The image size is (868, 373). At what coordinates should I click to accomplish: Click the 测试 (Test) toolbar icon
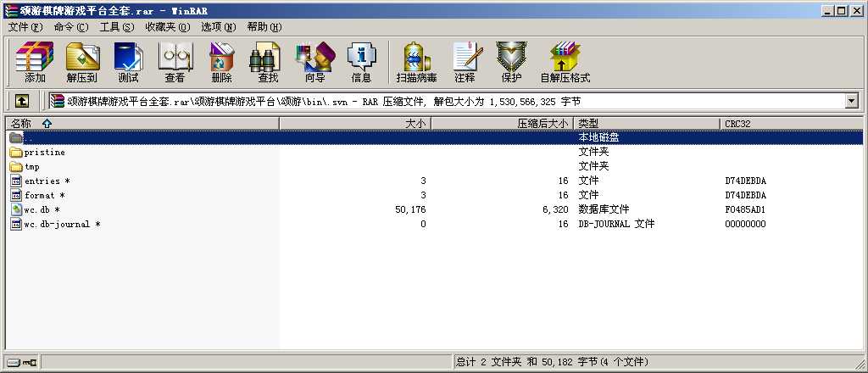point(129,62)
